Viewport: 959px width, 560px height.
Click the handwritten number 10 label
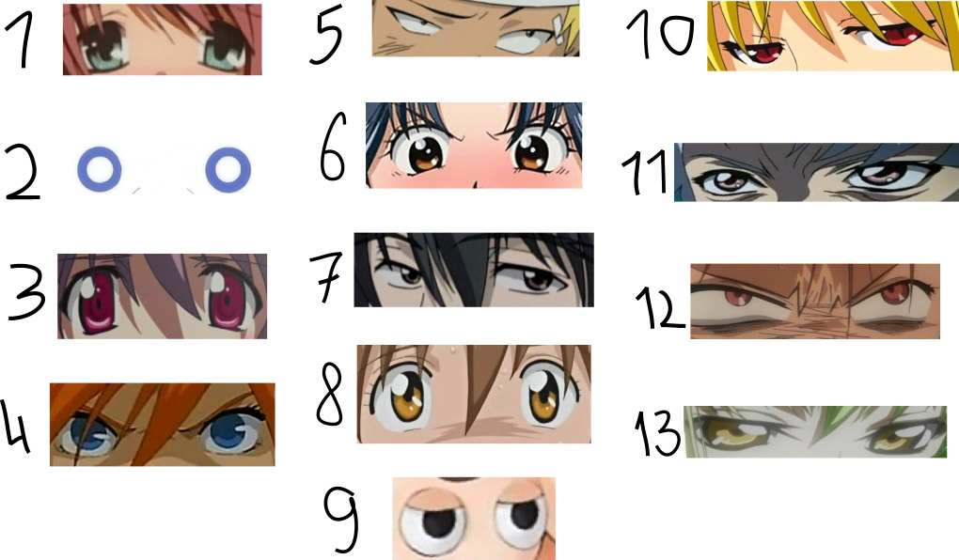coord(661,36)
